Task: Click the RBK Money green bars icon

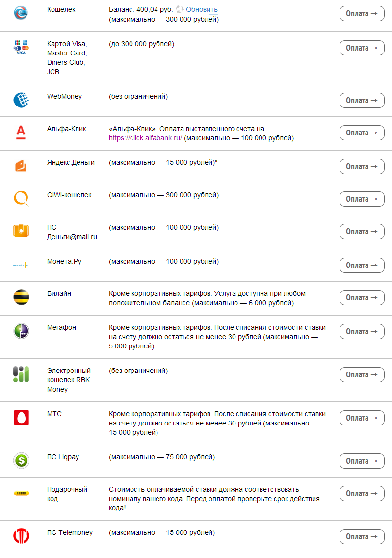Action: (x=21, y=374)
